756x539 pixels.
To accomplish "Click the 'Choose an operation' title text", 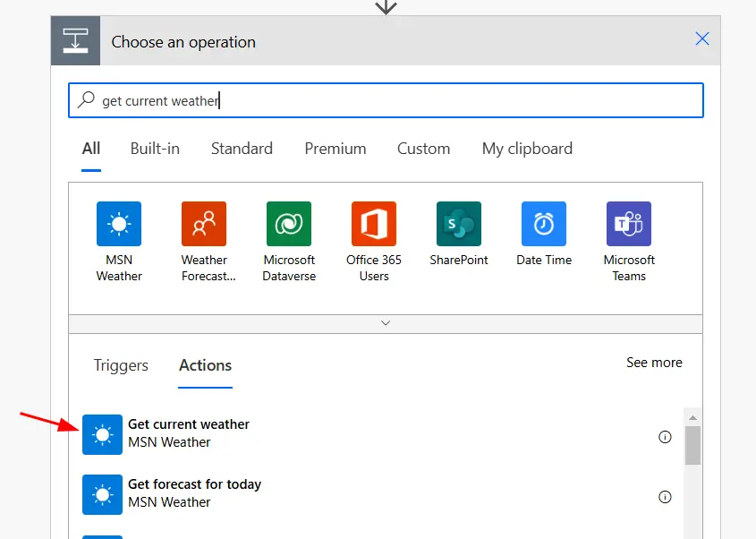I will tap(183, 42).
